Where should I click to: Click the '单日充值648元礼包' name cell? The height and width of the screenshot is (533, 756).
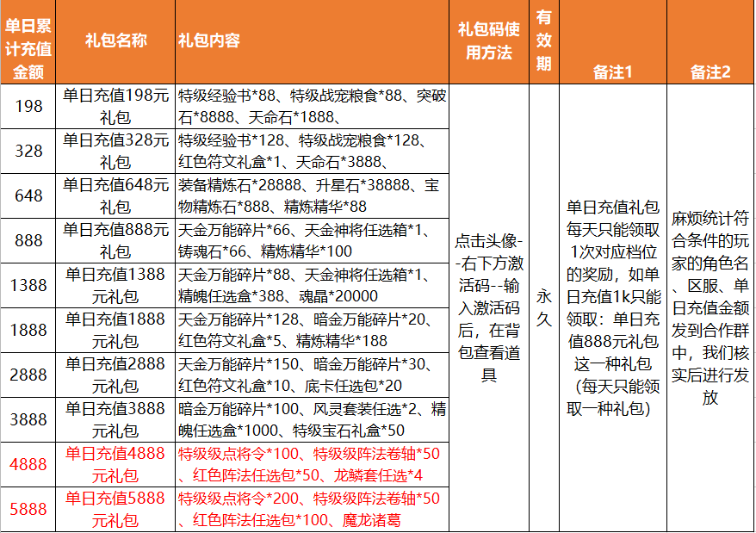115,195
